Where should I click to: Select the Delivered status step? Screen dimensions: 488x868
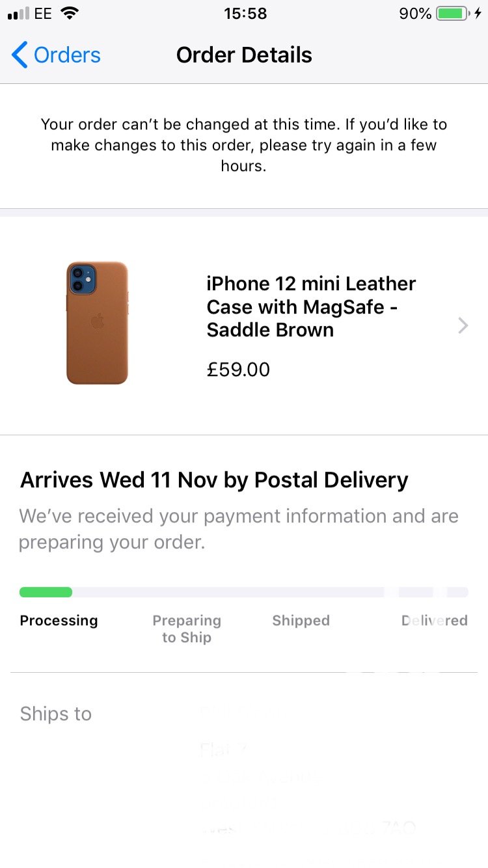point(435,621)
